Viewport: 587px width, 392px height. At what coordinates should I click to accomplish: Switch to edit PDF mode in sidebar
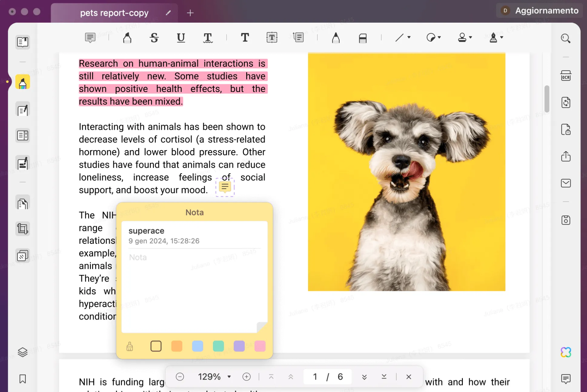[x=23, y=109]
